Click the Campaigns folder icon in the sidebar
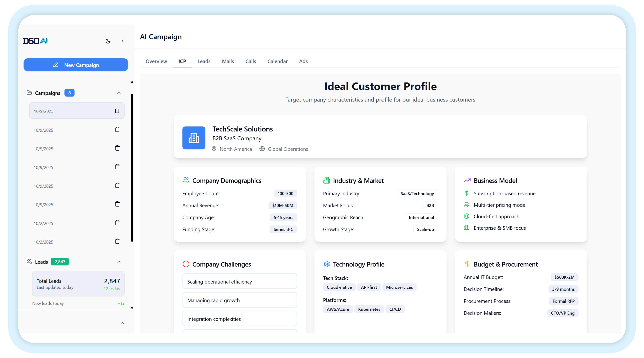The width and height of the screenshot is (644, 358). [29, 93]
